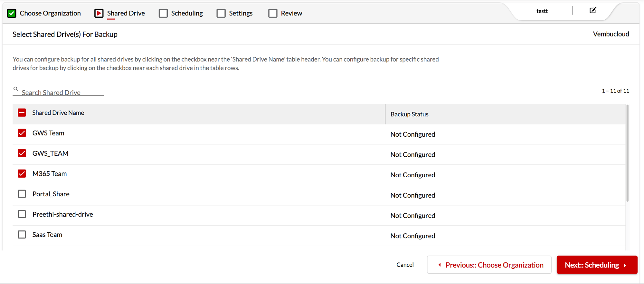The image size is (644, 284).
Task: Click the table vertical scrollbar
Action: 627,153
